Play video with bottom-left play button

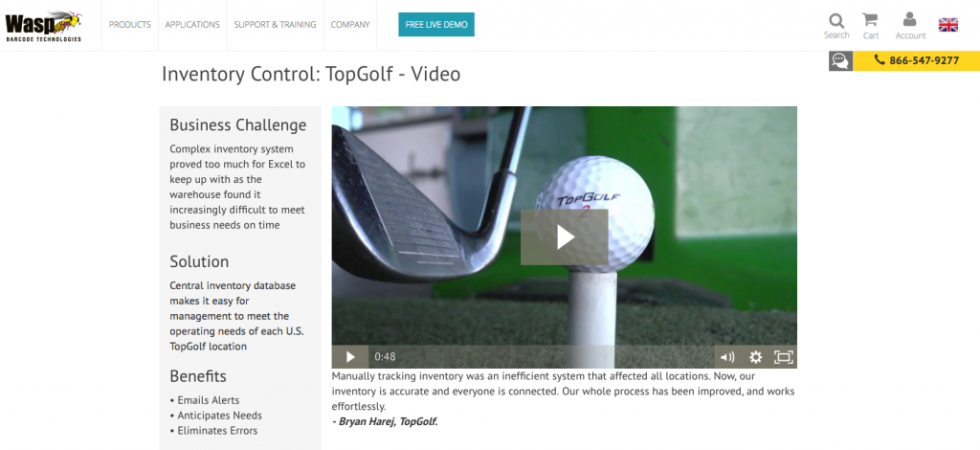point(350,357)
